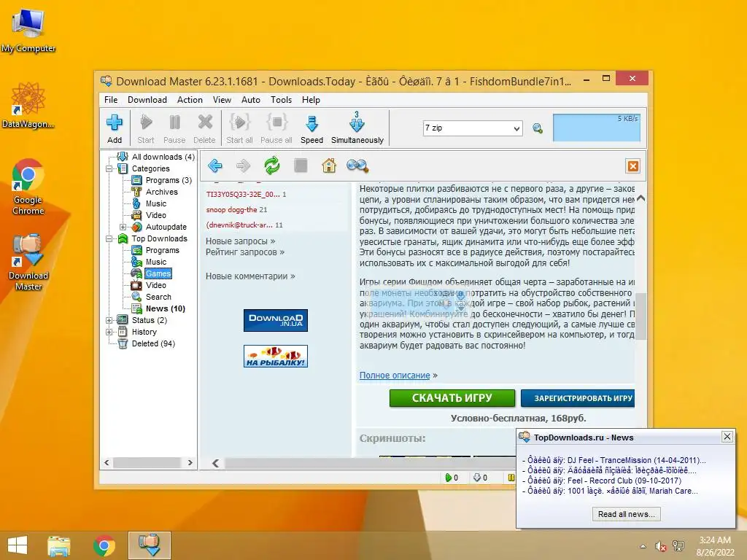Click the speed graph showing 5 KB/s
747x560 pixels.
point(596,128)
